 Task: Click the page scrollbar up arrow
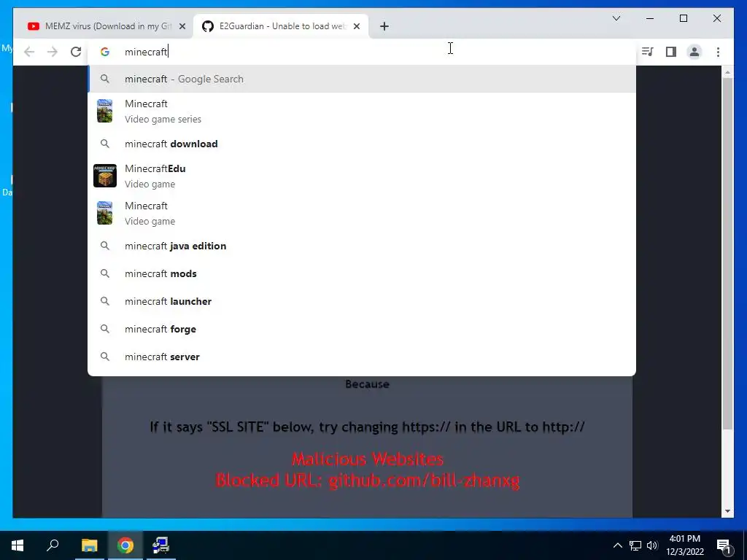[727, 72]
